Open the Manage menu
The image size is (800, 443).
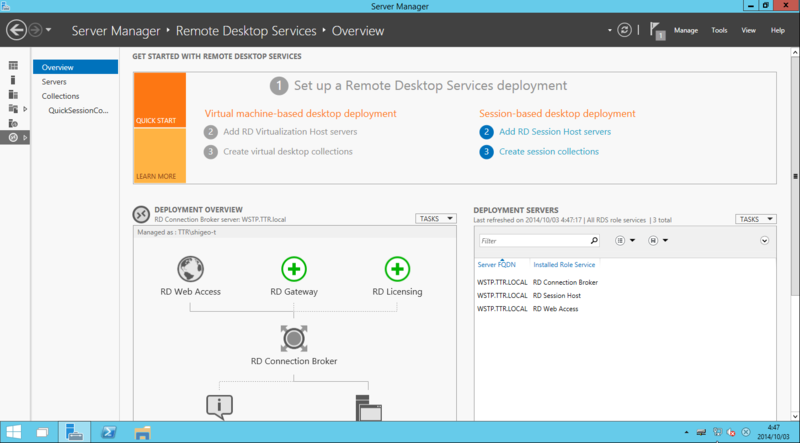pyautogui.click(x=686, y=31)
